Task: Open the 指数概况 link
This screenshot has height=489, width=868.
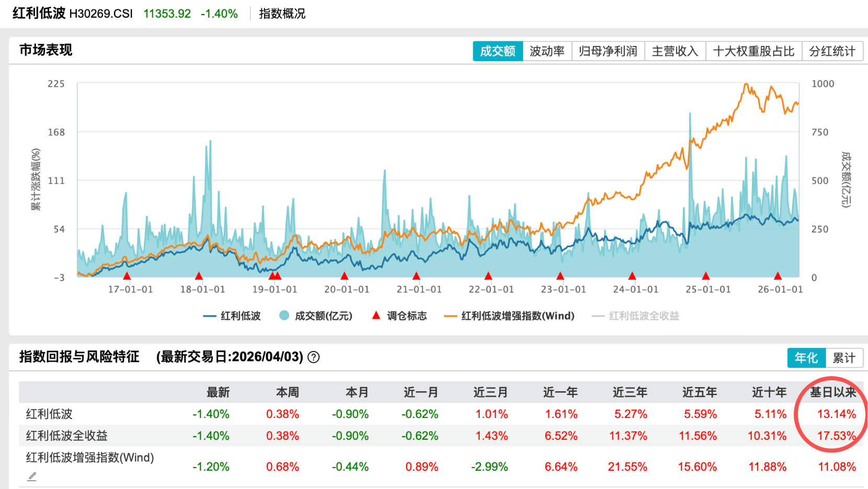Action: [282, 14]
